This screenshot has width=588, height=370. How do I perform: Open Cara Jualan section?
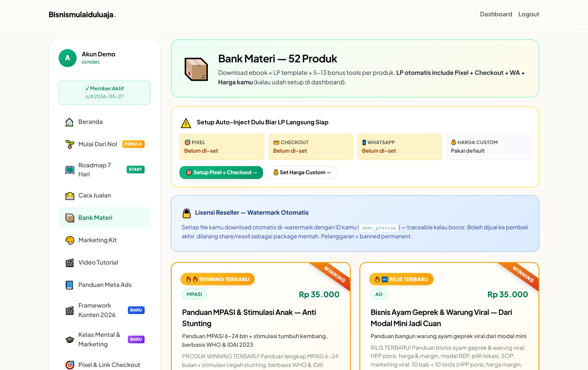[x=105, y=196]
